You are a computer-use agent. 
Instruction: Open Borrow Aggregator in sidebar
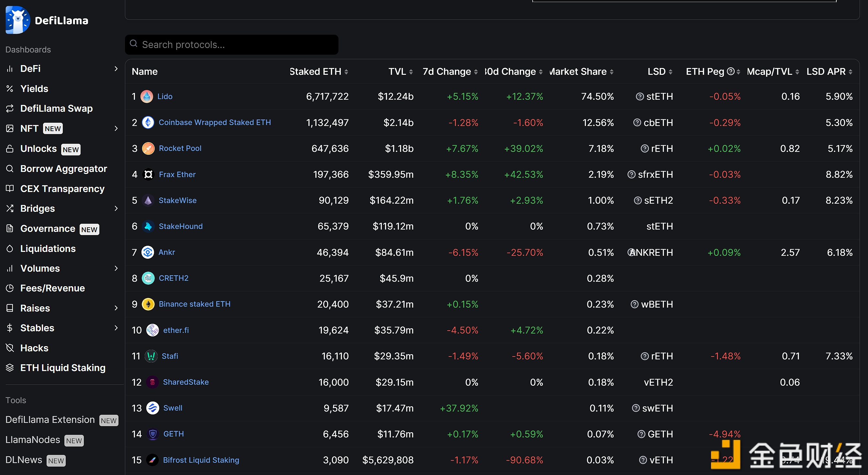click(63, 169)
